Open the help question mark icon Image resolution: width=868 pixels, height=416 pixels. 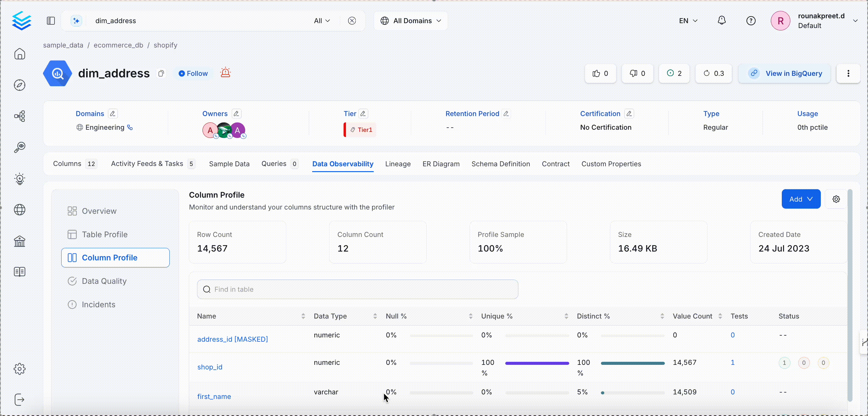coord(751,20)
